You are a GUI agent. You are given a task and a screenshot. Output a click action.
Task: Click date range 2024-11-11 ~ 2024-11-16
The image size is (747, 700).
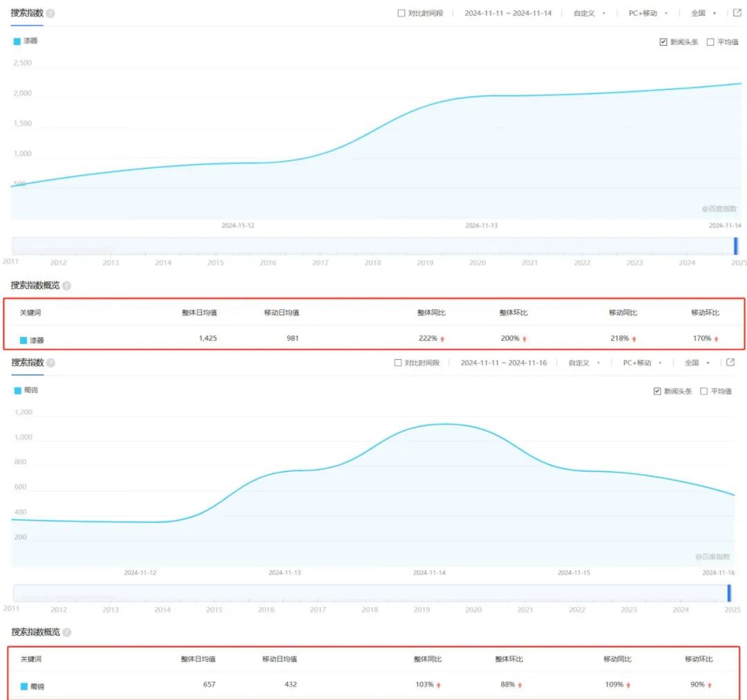[x=504, y=363]
